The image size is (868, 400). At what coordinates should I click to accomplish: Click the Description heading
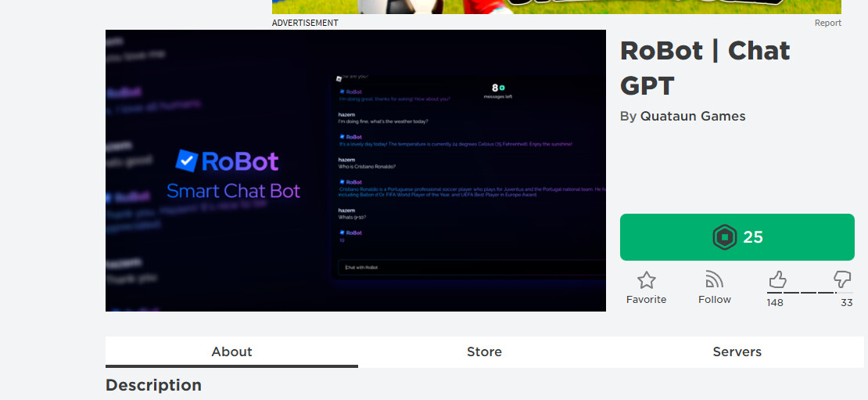[153, 385]
